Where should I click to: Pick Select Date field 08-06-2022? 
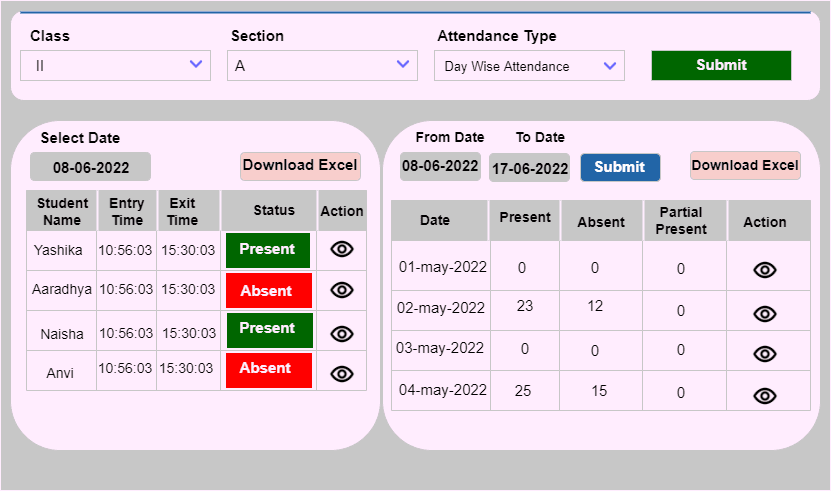(x=91, y=167)
